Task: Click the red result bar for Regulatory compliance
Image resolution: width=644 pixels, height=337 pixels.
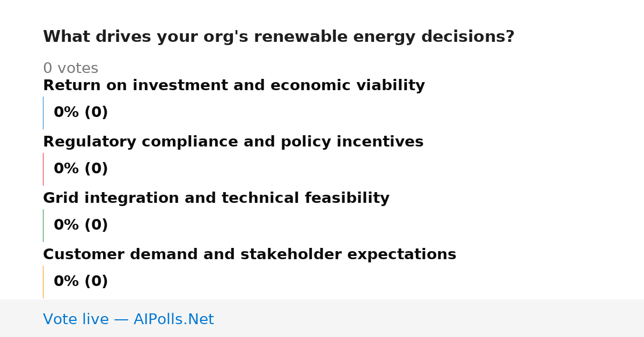Action: click(x=43, y=169)
